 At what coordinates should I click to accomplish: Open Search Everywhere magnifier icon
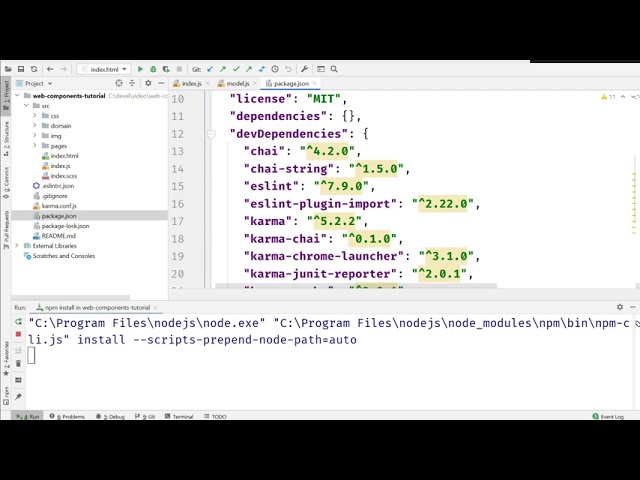334,69
